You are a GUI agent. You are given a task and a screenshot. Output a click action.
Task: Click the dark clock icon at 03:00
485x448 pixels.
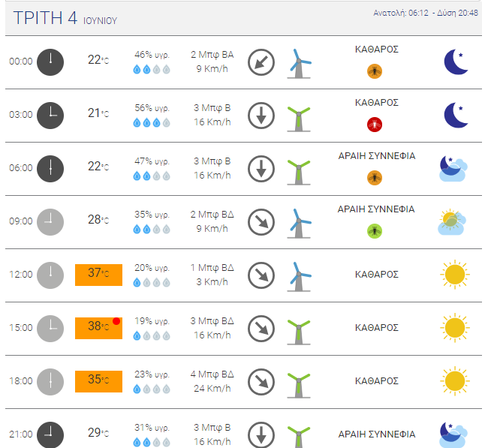(50, 116)
